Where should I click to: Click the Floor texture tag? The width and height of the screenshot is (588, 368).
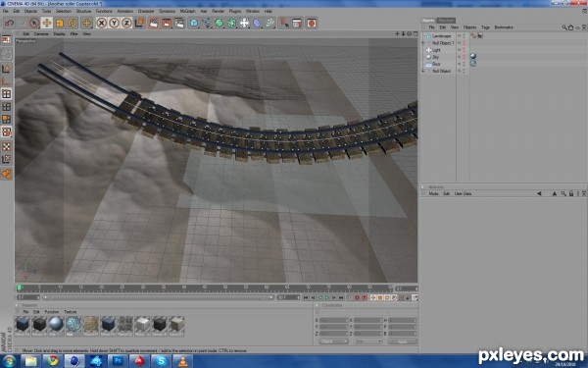pyautogui.click(x=473, y=64)
